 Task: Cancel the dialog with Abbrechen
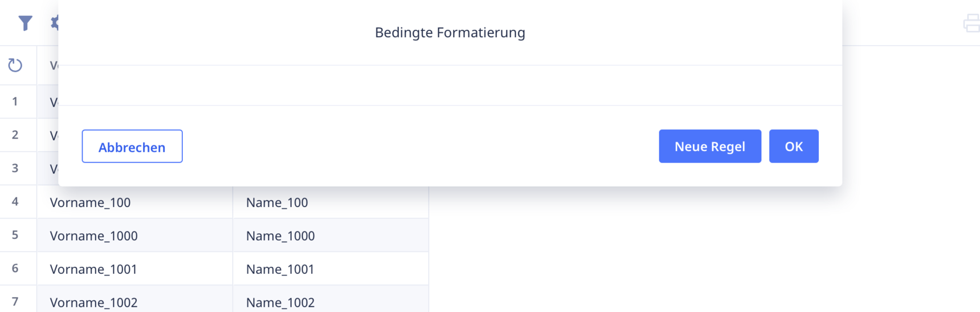[x=132, y=147]
